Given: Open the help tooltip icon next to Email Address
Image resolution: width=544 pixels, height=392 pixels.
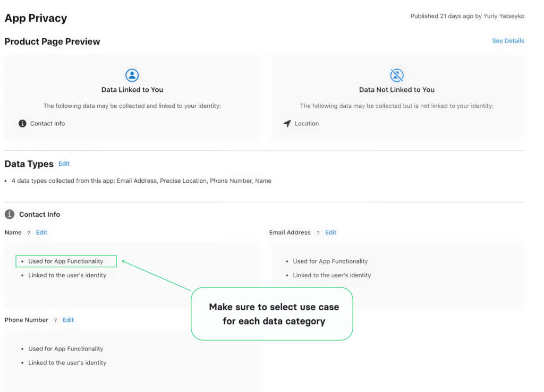Looking at the screenshot, I should coord(318,232).
